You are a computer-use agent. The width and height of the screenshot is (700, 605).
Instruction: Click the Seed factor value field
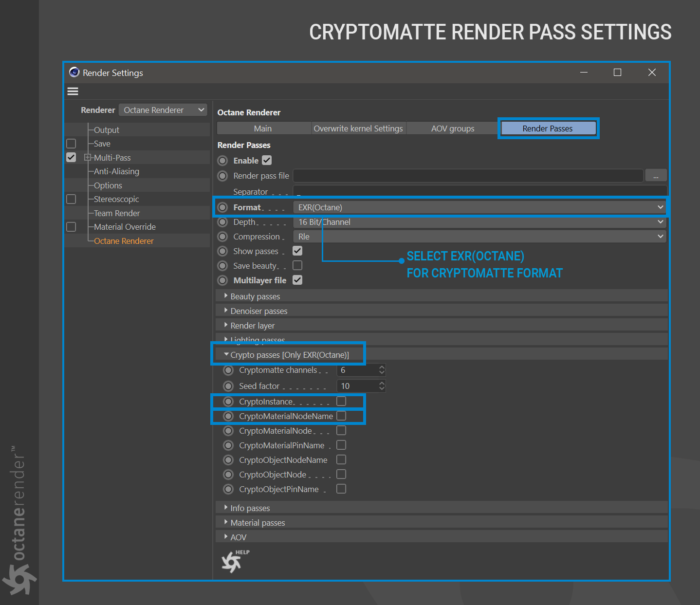357,386
